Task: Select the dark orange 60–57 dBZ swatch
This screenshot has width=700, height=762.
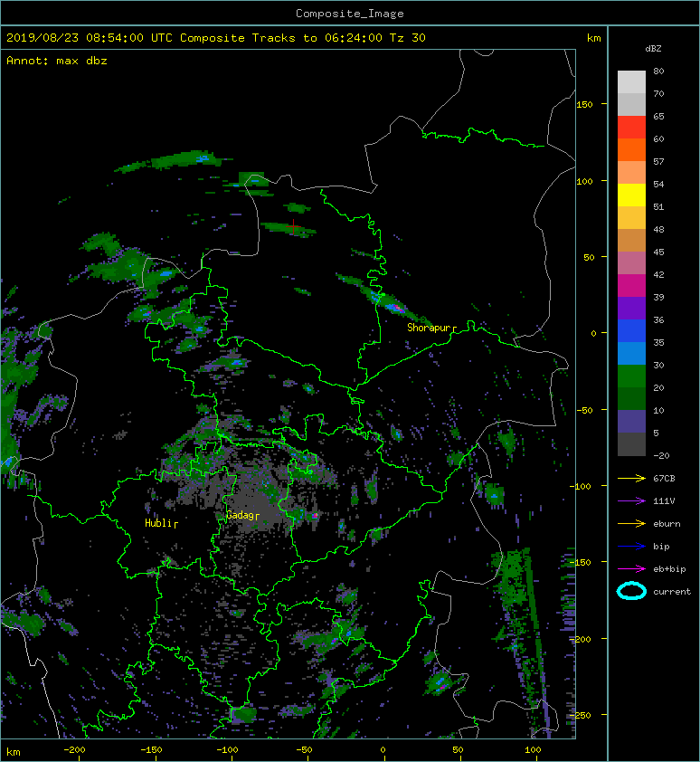Action: (631, 149)
